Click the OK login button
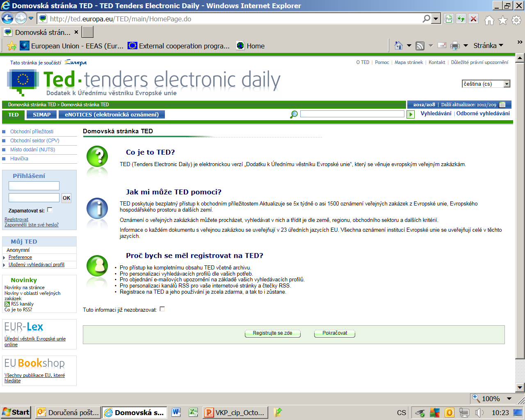This screenshot has height=420, width=525. 66,198
